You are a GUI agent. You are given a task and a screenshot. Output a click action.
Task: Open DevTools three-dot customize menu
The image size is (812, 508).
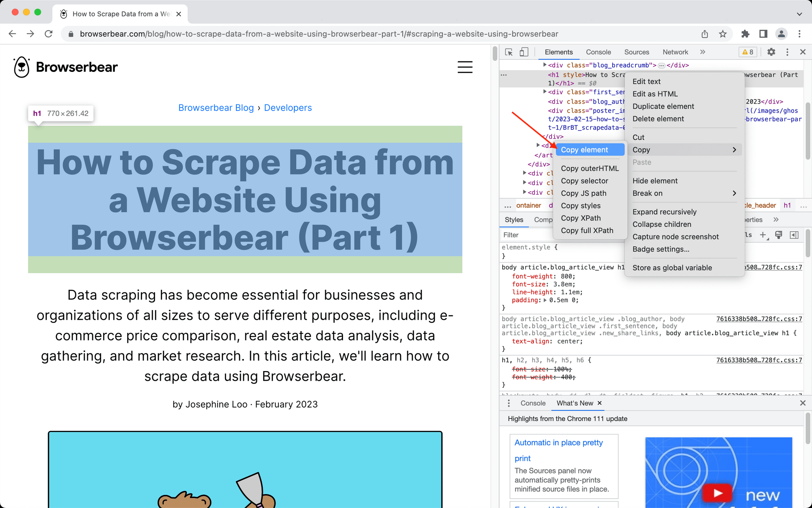(787, 52)
